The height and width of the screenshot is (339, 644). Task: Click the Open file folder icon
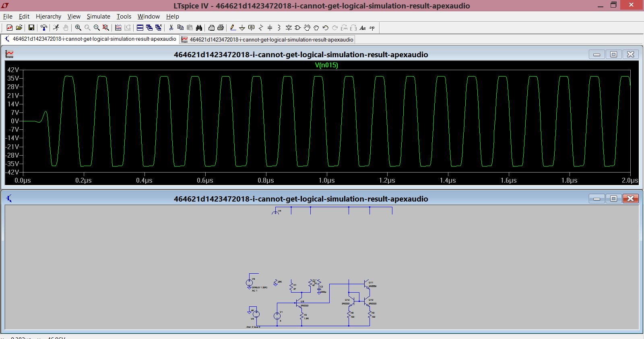coord(19,28)
